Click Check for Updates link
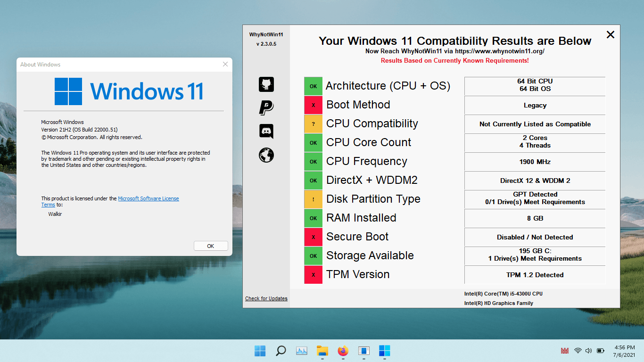Image resolution: width=644 pixels, height=362 pixels. point(266,298)
